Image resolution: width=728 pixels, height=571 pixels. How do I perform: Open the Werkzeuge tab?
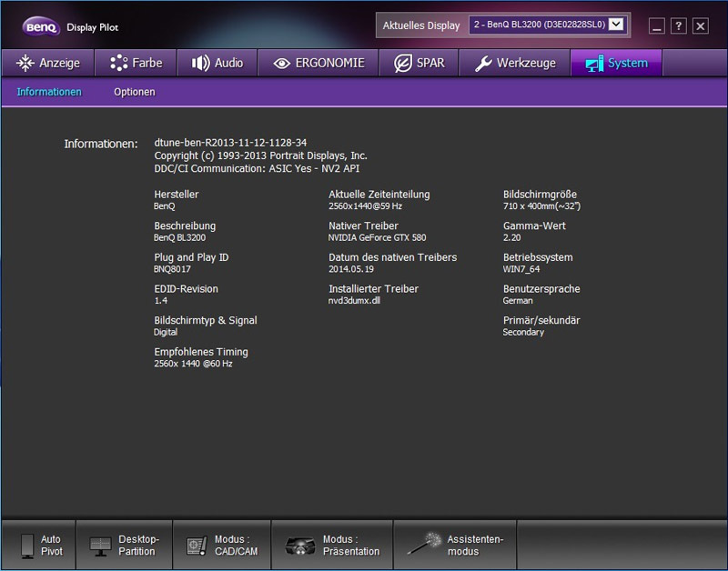point(514,63)
